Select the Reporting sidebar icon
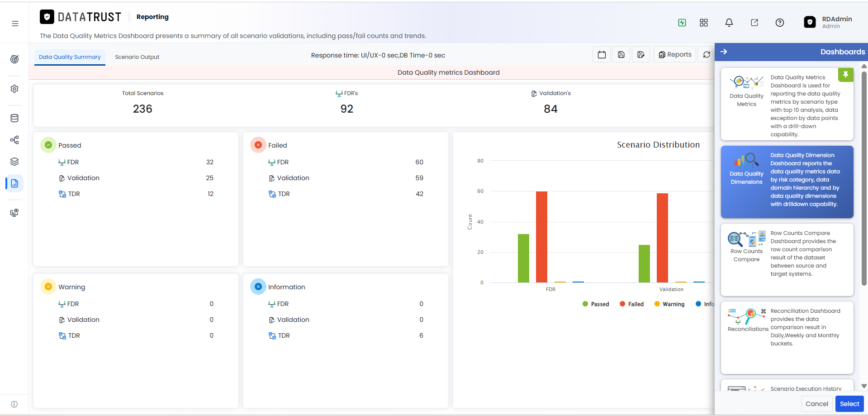The width and height of the screenshot is (868, 416). pyautogui.click(x=14, y=183)
